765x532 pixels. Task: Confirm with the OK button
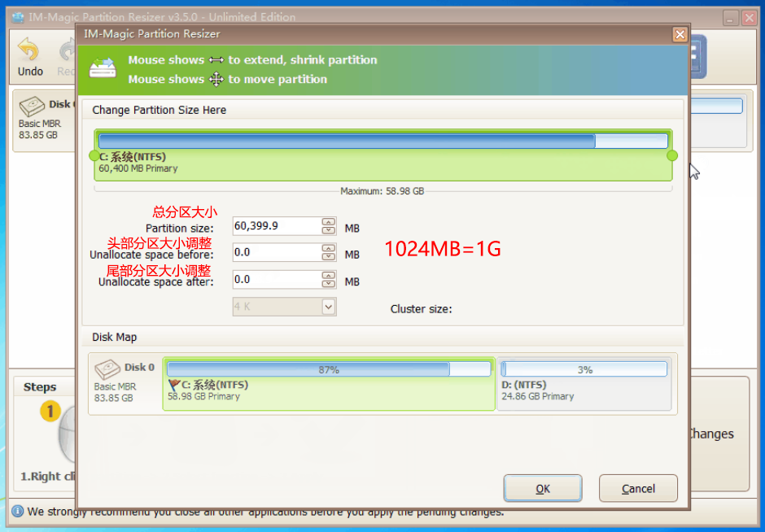pyautogui.click(x=543, y=488)
